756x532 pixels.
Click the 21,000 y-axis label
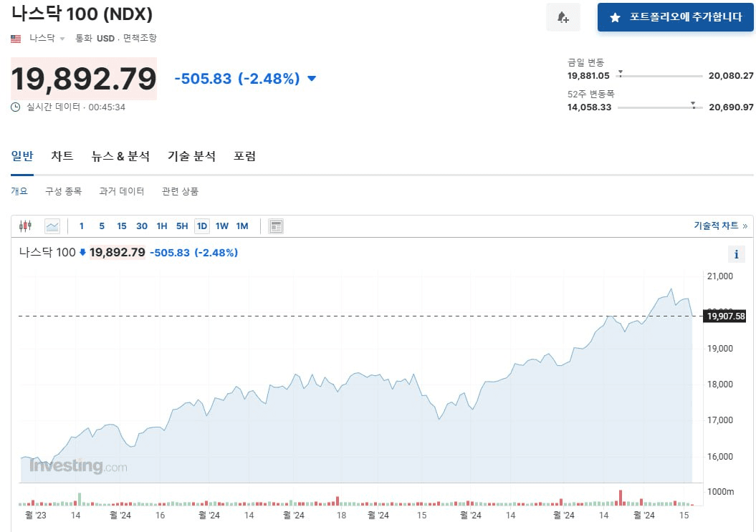tap(720, 276)
